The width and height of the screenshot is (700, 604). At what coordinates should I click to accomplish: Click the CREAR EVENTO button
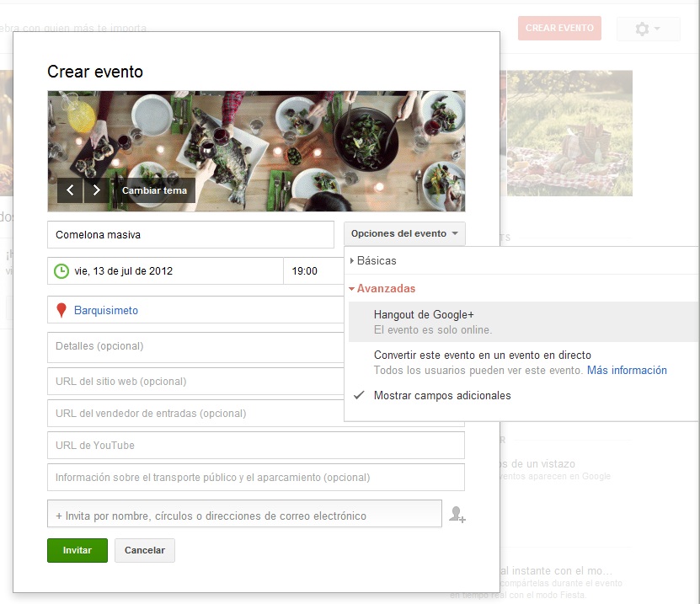pyautogui.click(x=558, y=28)
